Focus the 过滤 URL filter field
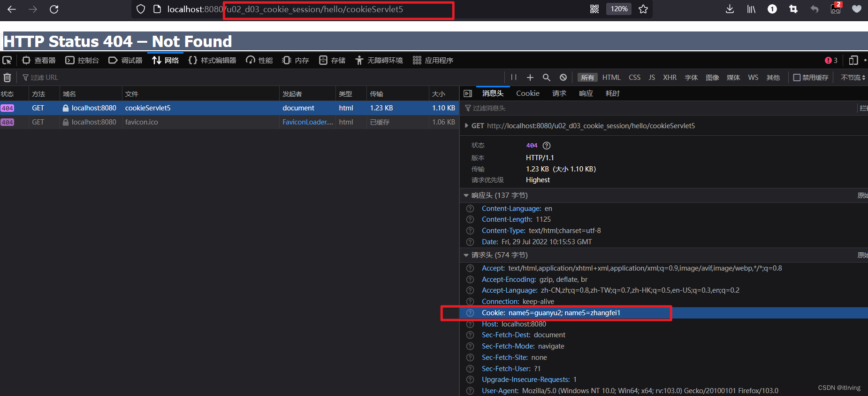Image resolution: width=868 pixels, height=396 pixels. 263,78
